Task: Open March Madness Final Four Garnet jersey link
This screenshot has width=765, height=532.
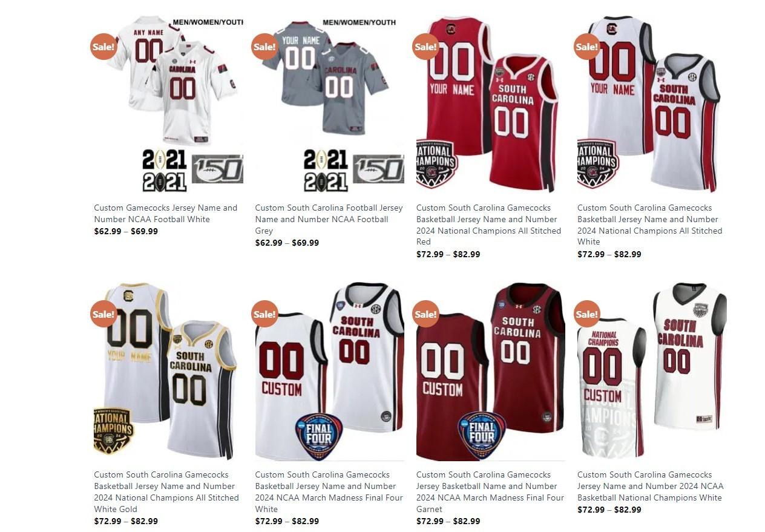Action: [x=490, y=491]
